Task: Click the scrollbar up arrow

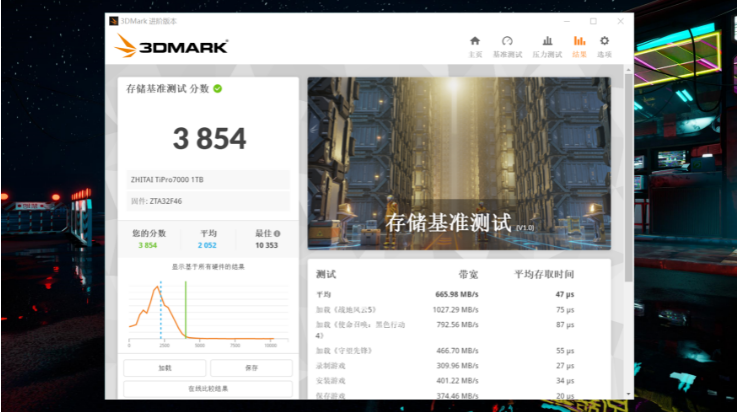Action: [x=628, y=70]
